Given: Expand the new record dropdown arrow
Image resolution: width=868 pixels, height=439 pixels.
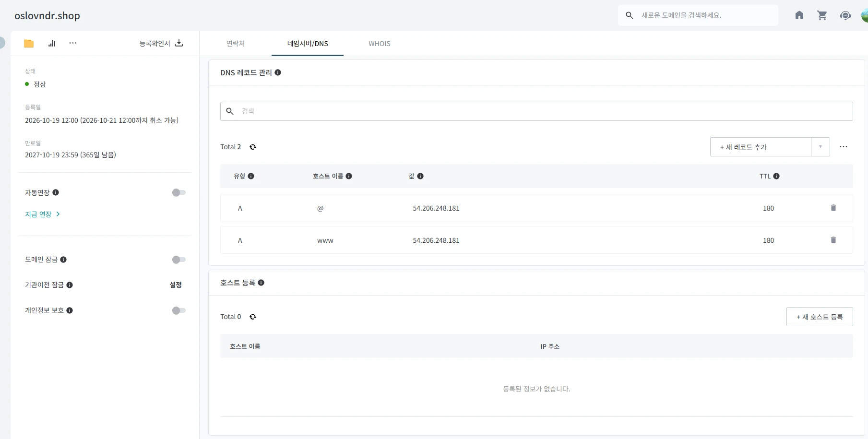Looking at the screenshot, I should (820, 147).
